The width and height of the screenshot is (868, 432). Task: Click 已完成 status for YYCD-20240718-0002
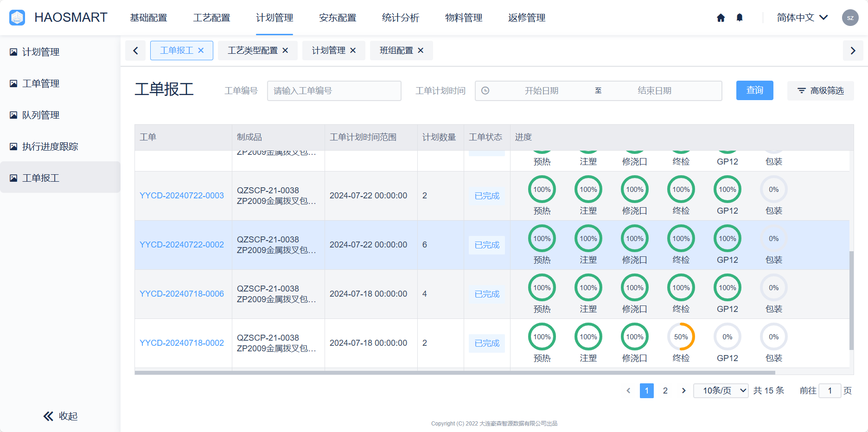point(487,343)
